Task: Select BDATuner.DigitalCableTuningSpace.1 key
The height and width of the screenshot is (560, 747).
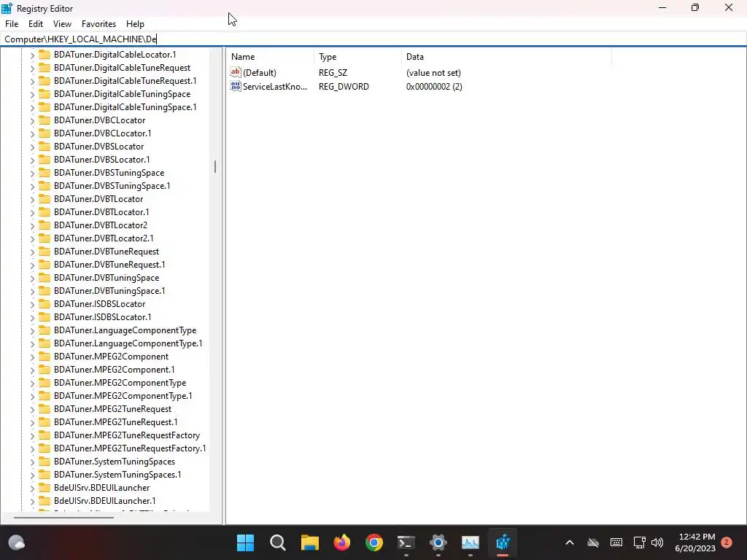Action: (125, 107)
